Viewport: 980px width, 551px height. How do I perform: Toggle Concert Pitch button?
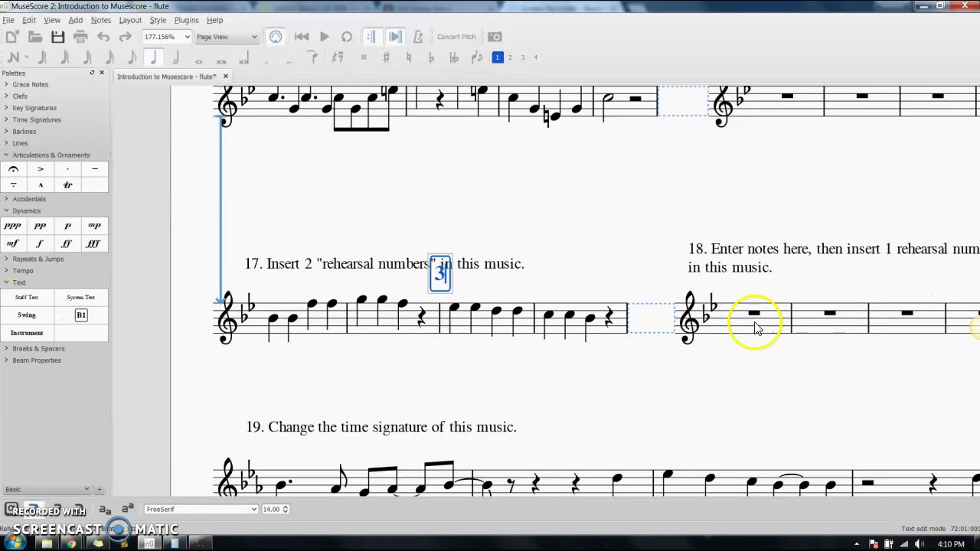456,37
